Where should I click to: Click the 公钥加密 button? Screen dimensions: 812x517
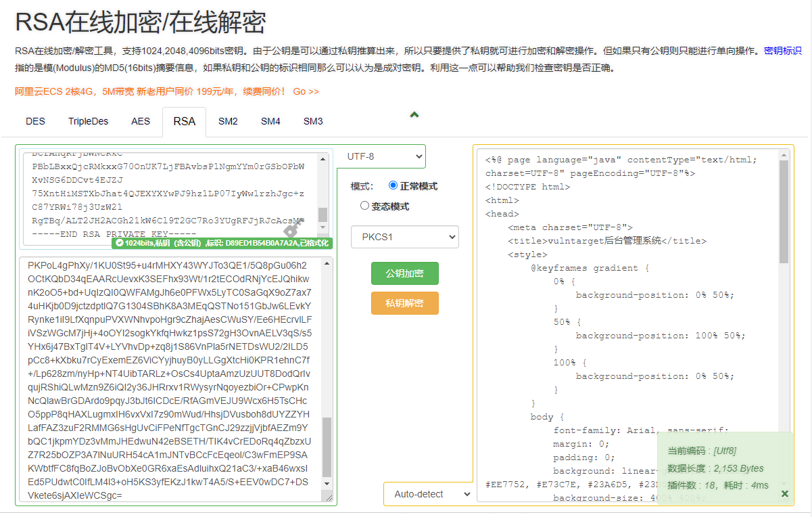(x=405, y=273)
